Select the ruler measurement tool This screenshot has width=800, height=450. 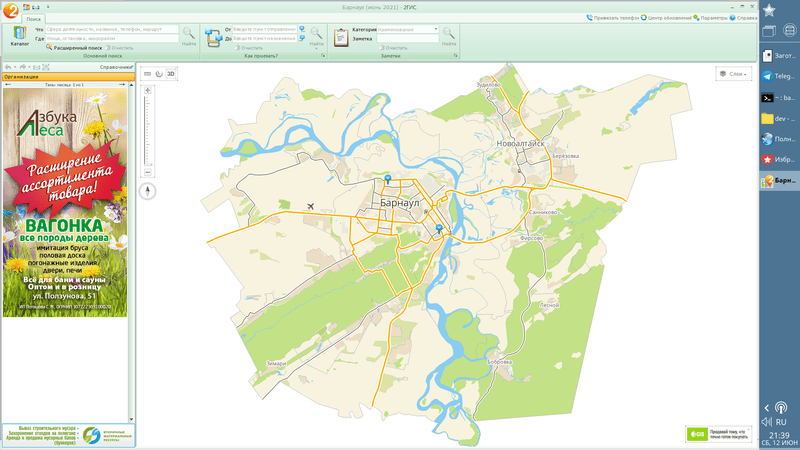coord(147,74)
